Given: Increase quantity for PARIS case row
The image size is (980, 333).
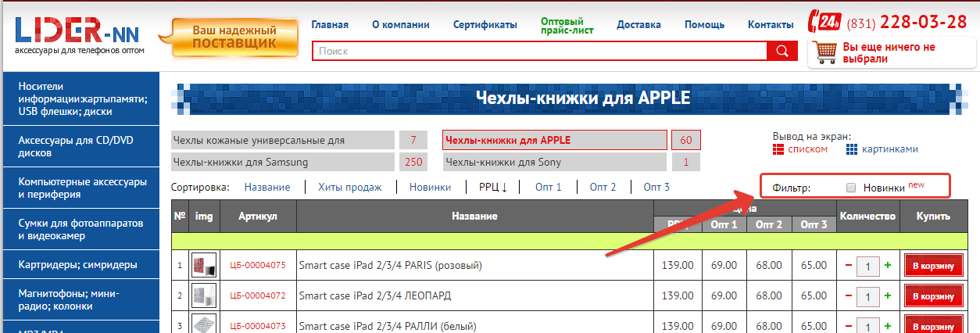Looking at the screenshot, I should coord(887,266).
